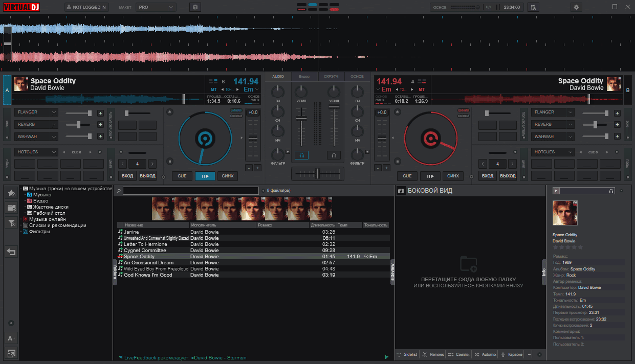The height and width of the screenshot is (364, 635).
Task: Open the HOTCUES pad dropdown on deck B
Action: point(553,152)
